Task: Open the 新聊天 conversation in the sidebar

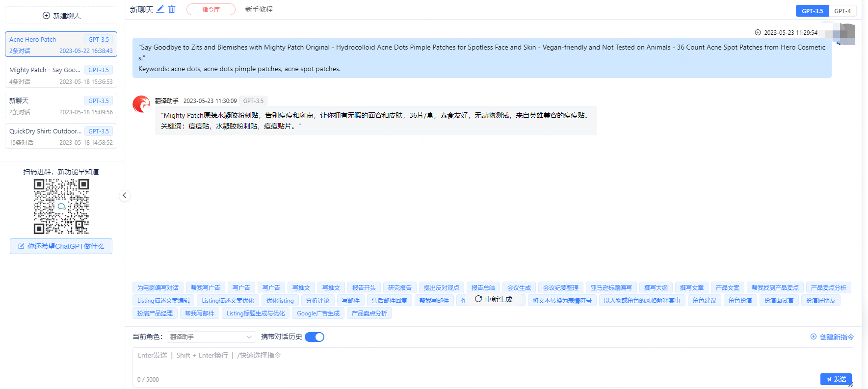Action: [61, 105]
